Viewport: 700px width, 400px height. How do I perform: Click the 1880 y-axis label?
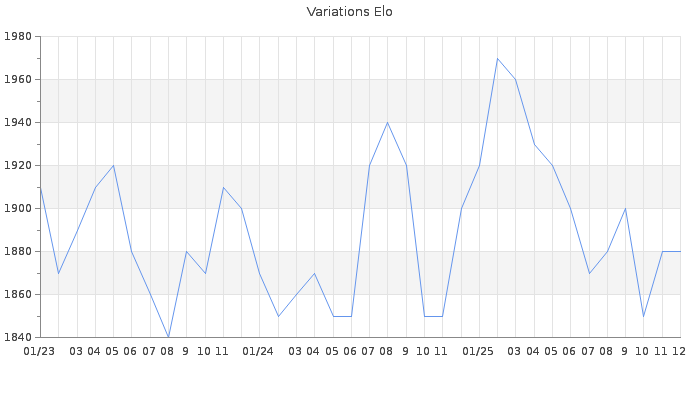(x=19, y=252)
